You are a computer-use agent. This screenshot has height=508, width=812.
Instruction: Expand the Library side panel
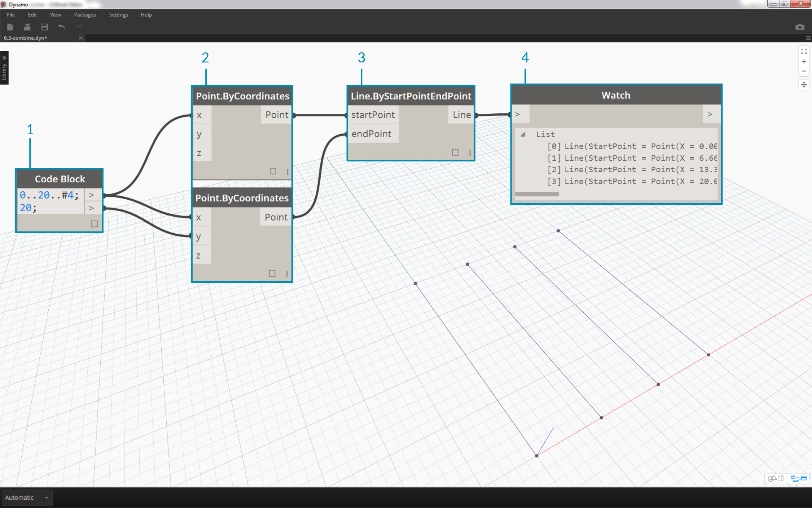(x=4, y=68)
